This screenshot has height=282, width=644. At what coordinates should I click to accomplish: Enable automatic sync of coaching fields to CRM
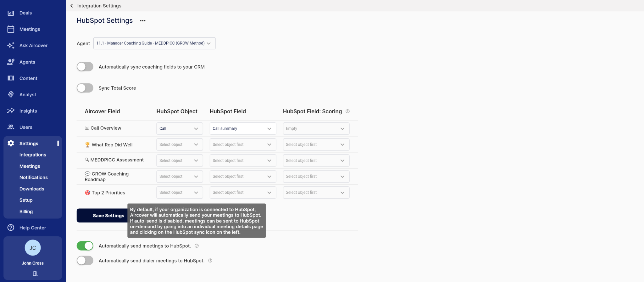pyautogui.click(x=85, y=67)
